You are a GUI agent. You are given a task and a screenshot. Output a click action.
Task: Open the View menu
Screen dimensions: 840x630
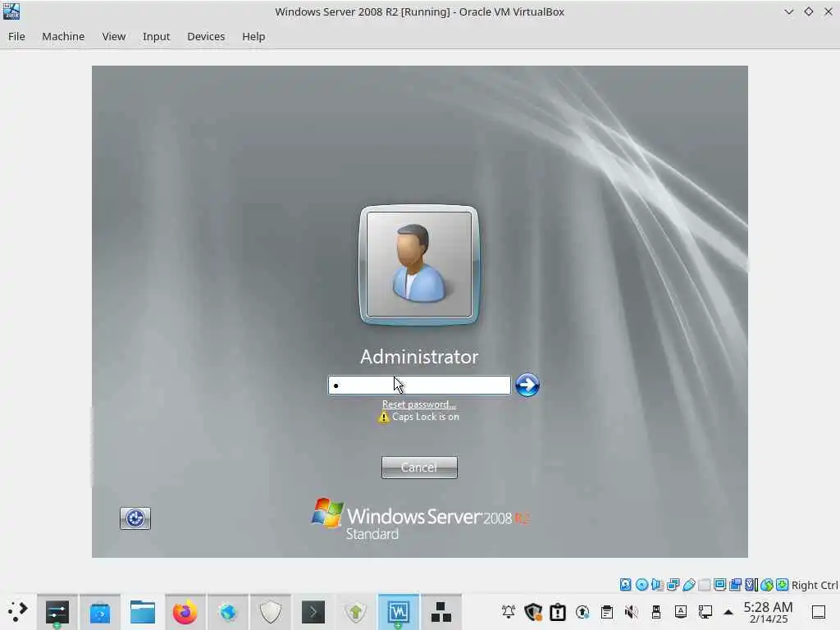(x=113, y=36)
